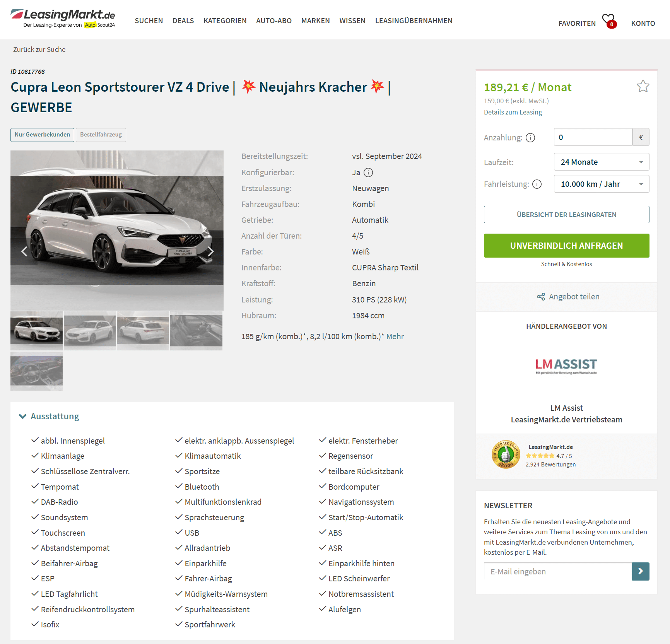
Task: Select the first thumbnail front-left view
Action: tap(36, 331)
